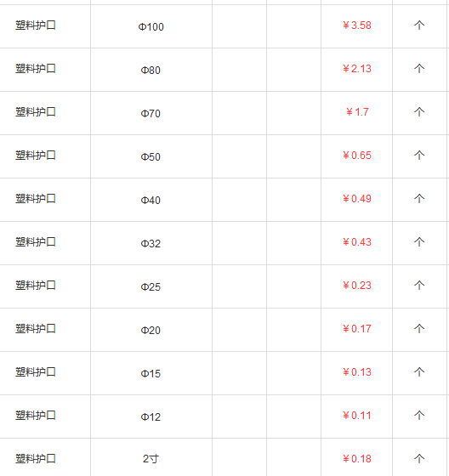449x476 pixels.
Task: Click the ¥2.13 price for Φ80
Action: 357,69
